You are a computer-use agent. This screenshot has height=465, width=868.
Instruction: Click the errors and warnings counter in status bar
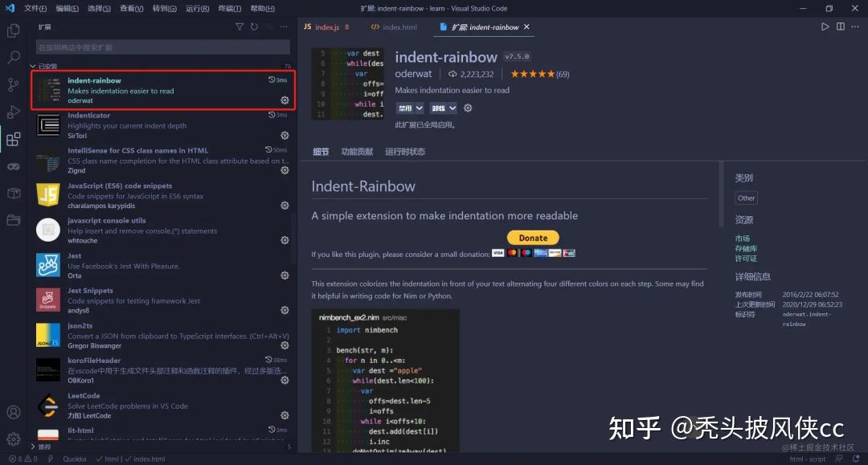[23, 459]
